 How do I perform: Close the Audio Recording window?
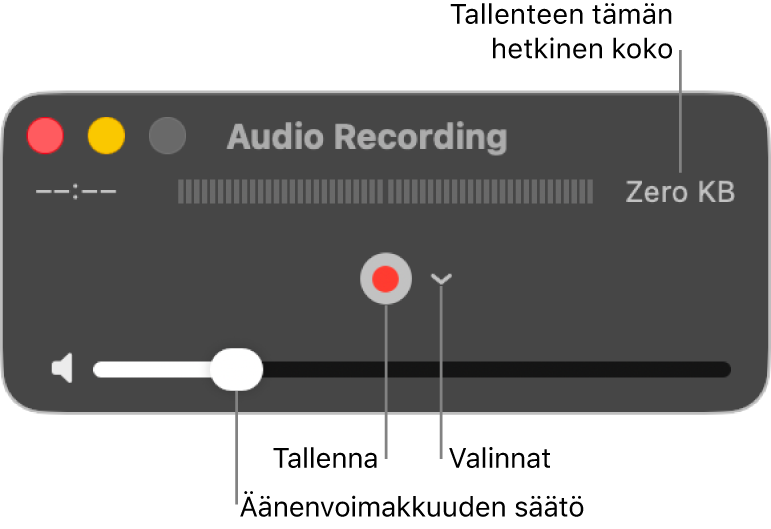tap(45, 136)
